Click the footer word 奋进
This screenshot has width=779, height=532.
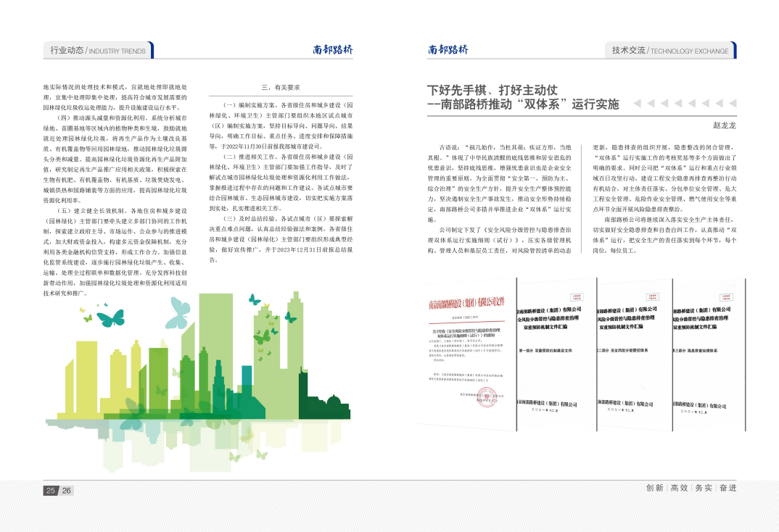(728, 488)
